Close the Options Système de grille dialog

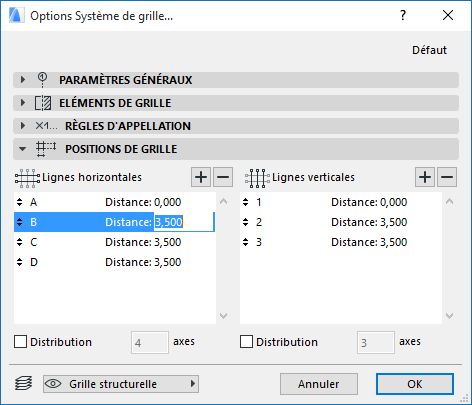[x=448, y=15]
